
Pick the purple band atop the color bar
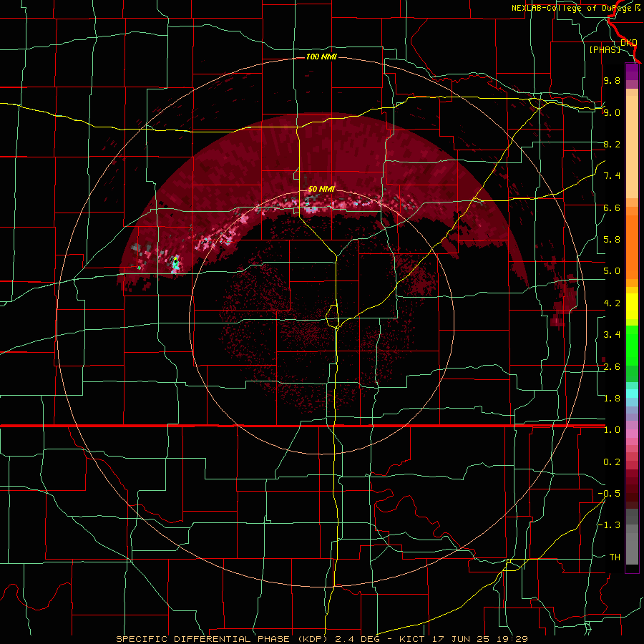[x=632, y=72]
